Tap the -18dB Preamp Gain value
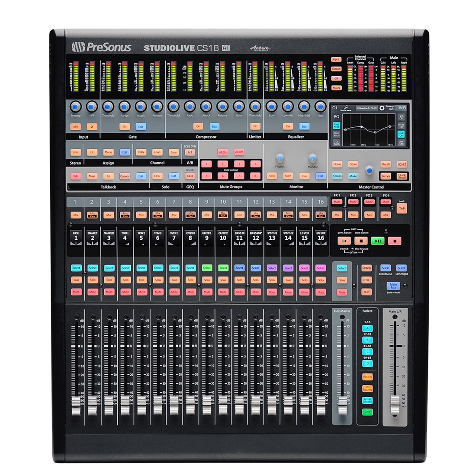Image resolution: width=476 pixels, height=476 pixels. coord(400,108)
